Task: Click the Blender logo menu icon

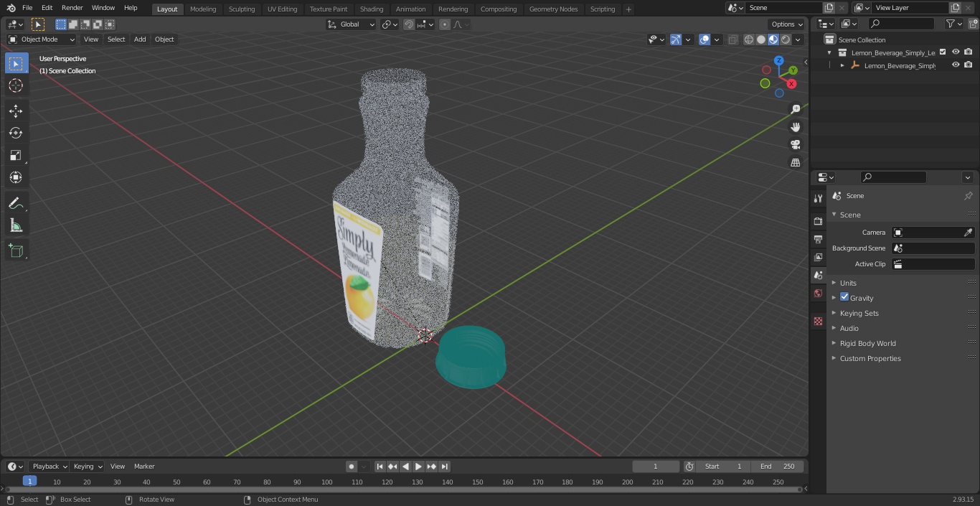Action: [x=11, y=8]
